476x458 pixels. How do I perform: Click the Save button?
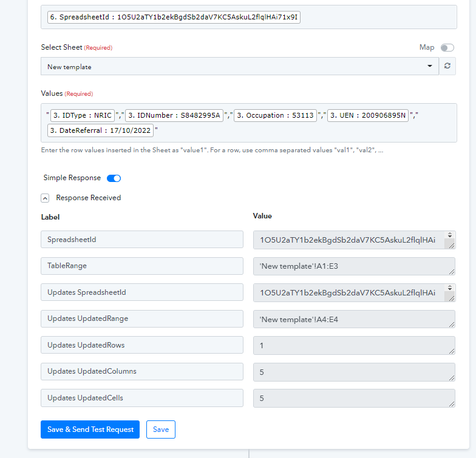(161, 429)
